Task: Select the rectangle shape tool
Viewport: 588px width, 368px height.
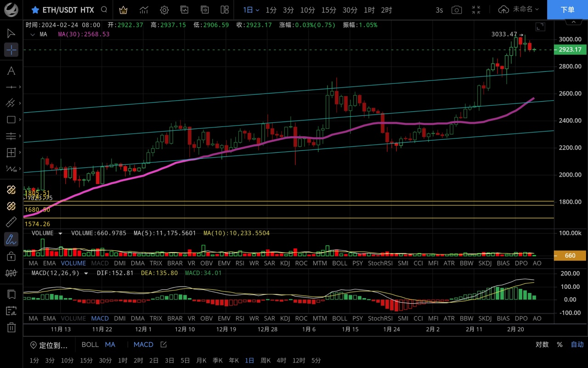Action: (x=11, y=120)
